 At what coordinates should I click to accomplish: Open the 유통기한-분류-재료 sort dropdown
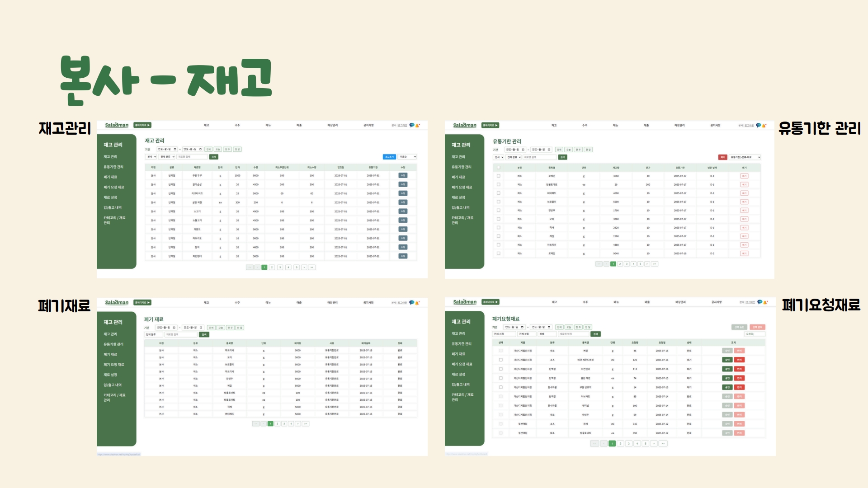tap(745, 157)
